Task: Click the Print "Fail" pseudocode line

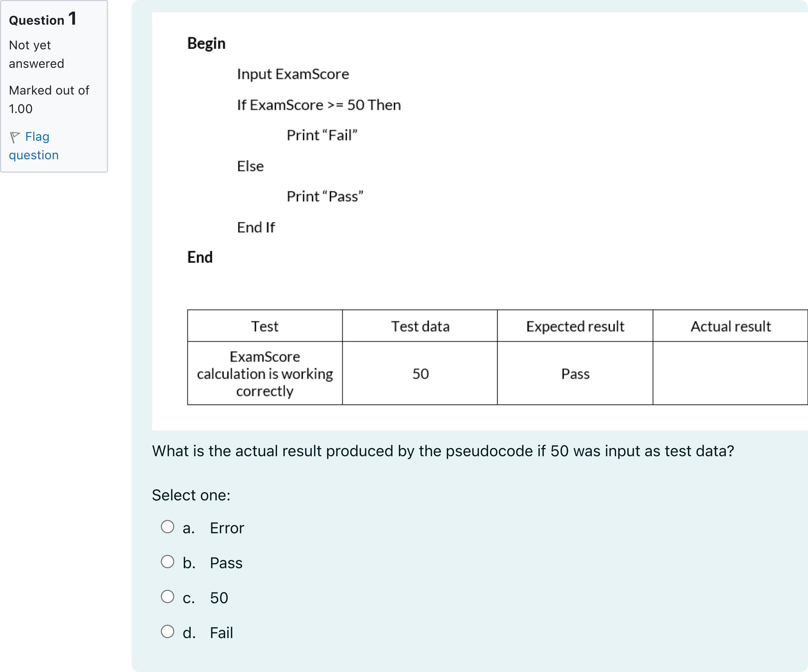Action: coord(322,135)
